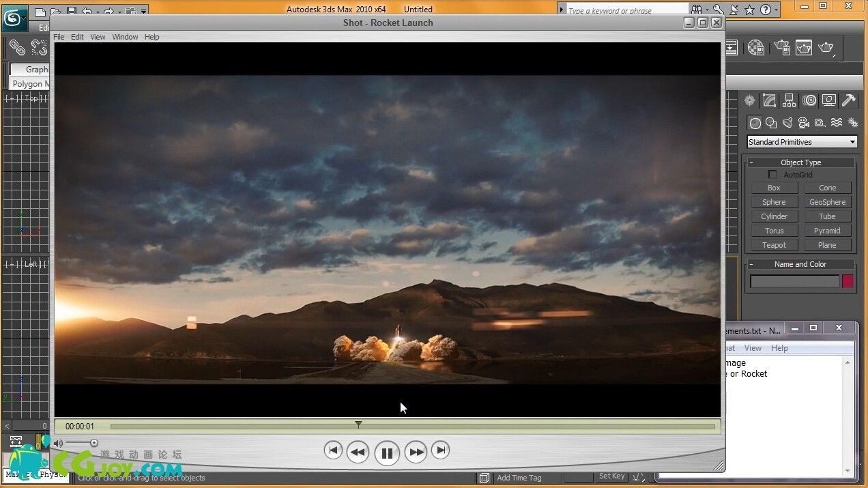The width and height of the screenshot is (868, 488).
Task: Click the Cylinder object type button
Action: tap(774, 216)
